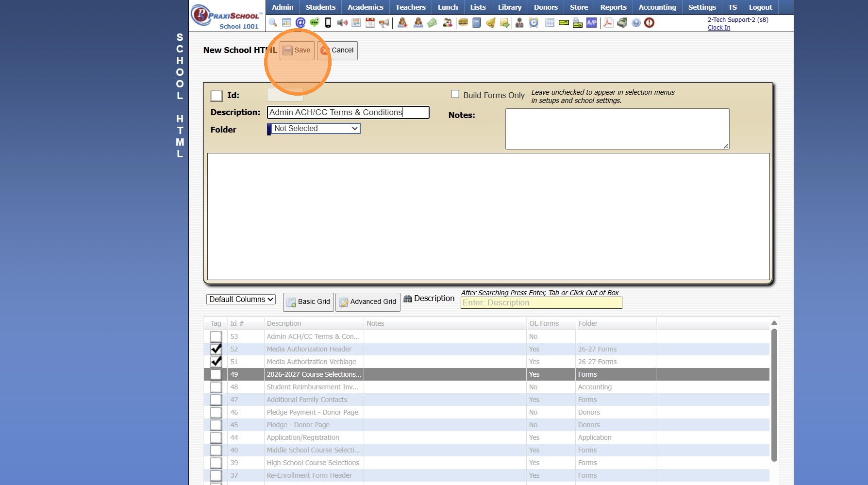
Task: Click the yellow bell icon
Action: click(x=491, y=23)
